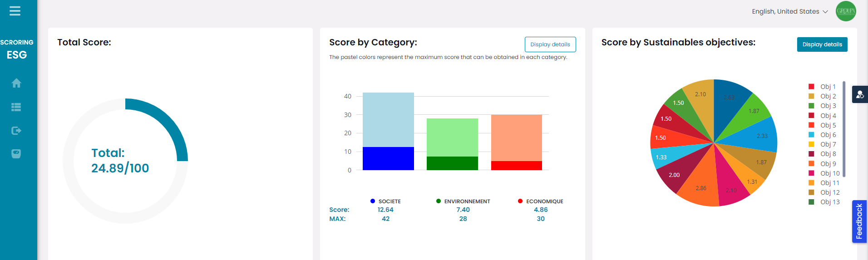Open the hamburger menu
Image resolution: width=868 pixels, height=260 pixels.
tap(15, 11)
